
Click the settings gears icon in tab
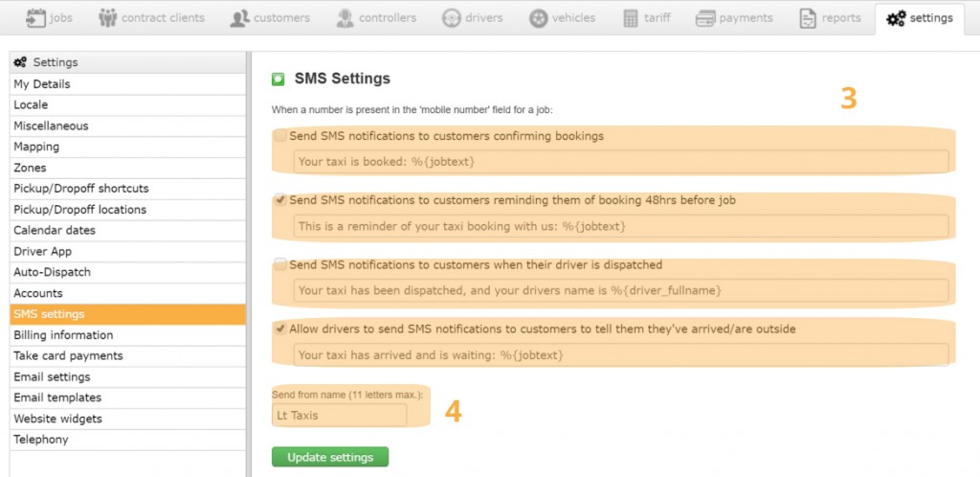[896, 19]
